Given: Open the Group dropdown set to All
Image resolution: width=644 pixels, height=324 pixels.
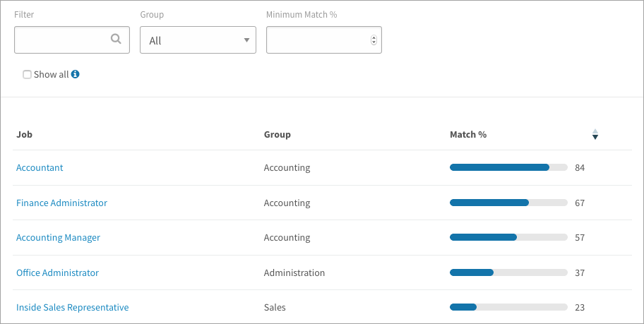Looking at the screenshot, I should click(x=198, y=40).
